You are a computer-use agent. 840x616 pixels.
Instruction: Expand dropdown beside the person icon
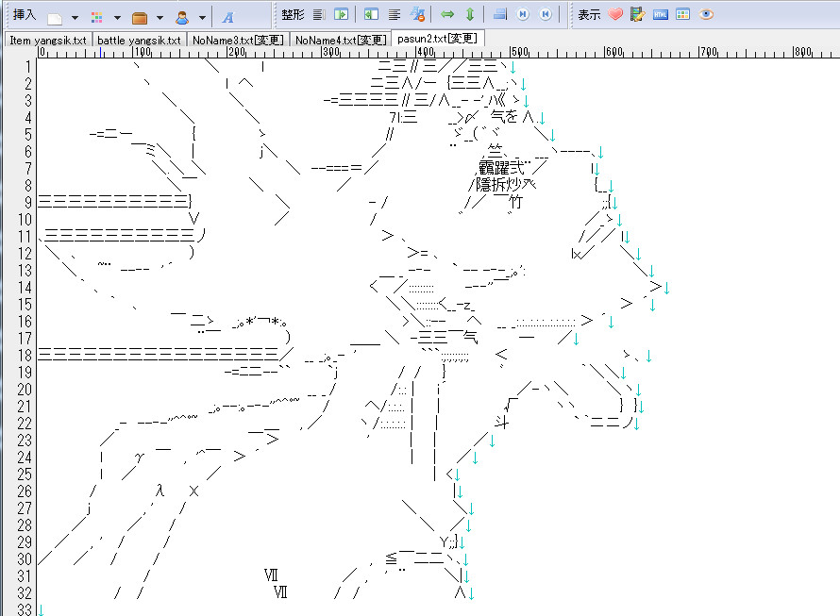click(x=202, y=17)
